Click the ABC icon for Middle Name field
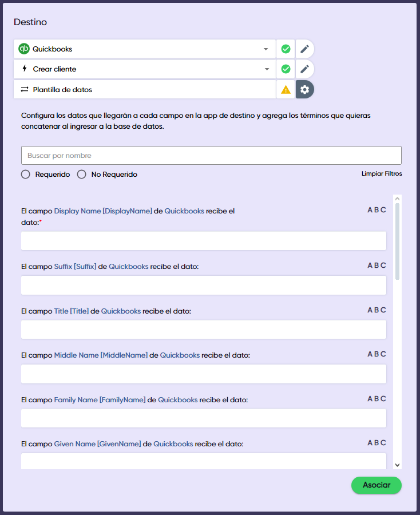 pos(377,354)
